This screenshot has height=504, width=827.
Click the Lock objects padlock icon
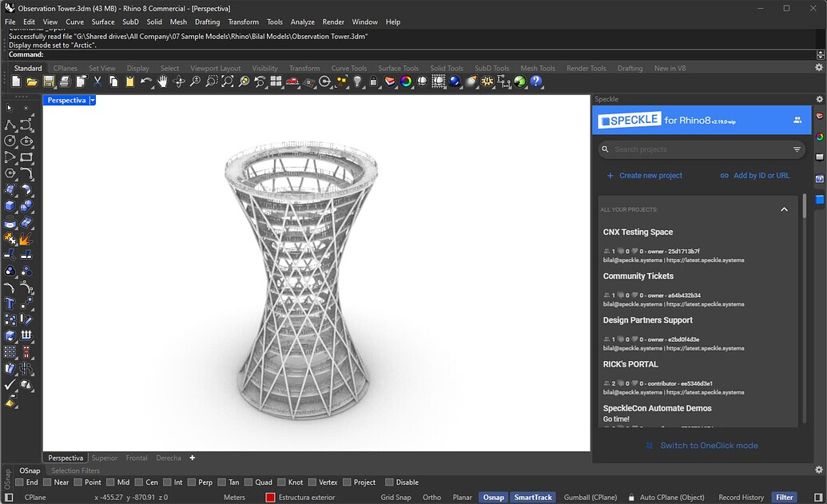pos(373,81)
